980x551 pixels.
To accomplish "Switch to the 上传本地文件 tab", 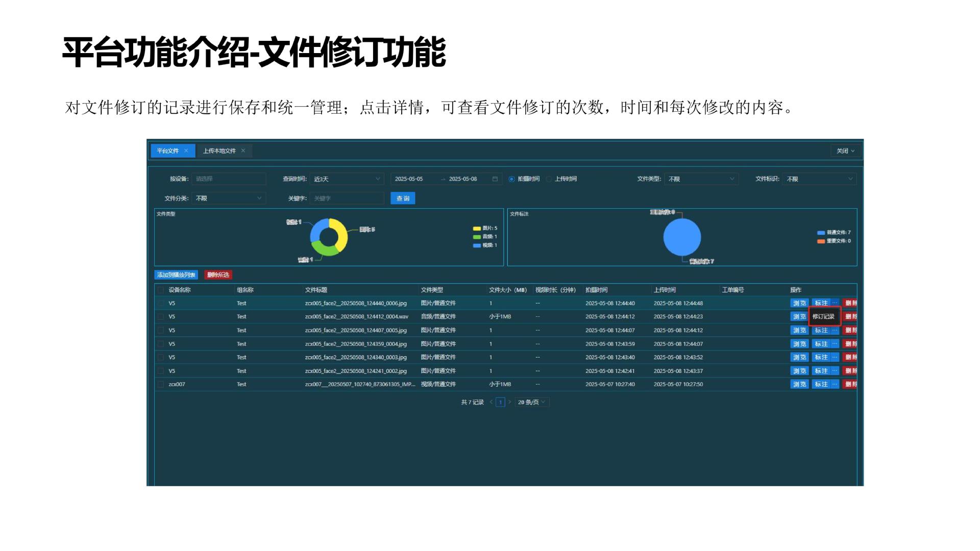I will [x=219, y=151].
